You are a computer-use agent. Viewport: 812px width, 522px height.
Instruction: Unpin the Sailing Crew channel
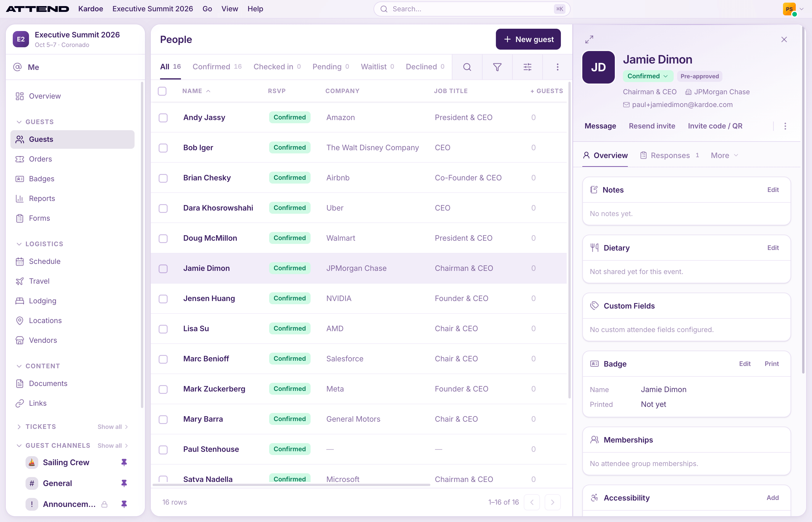[124, 462]
